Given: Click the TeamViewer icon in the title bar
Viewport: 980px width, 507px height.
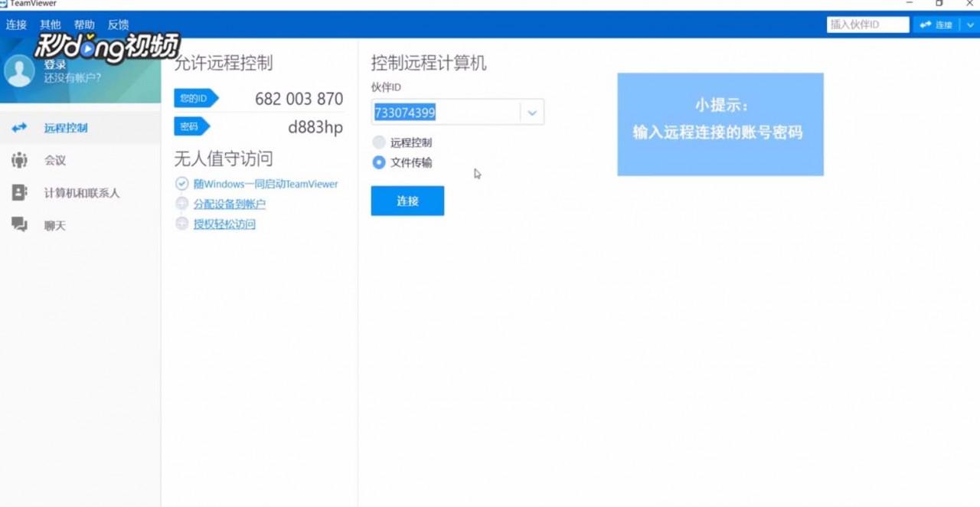Looking at the screenshot, I should [6, 4].
